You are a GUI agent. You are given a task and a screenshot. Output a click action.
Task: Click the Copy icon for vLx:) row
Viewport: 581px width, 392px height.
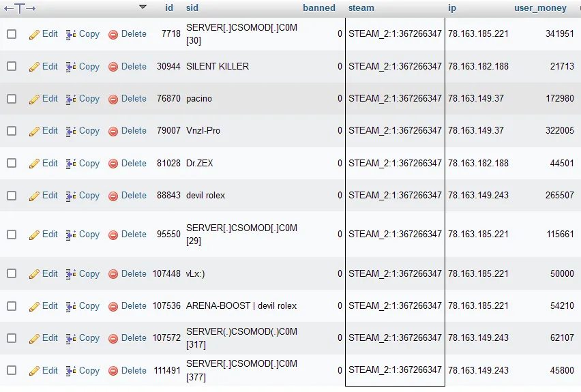tap(71, 274)
